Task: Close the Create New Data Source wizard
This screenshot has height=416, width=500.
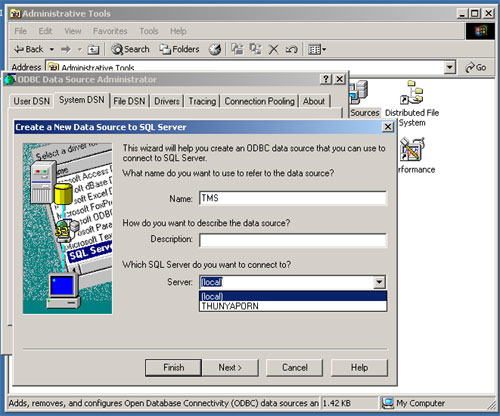Action: pos(388,127)
